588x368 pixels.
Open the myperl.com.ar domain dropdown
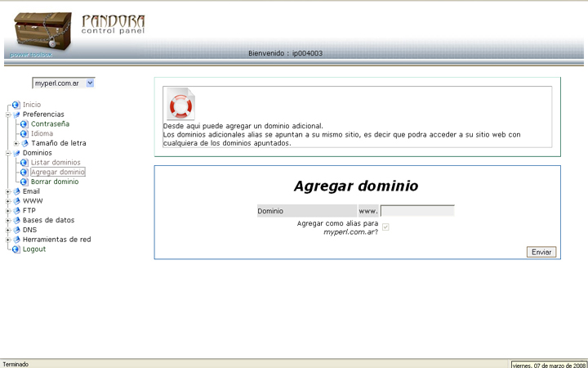(90, 83)
